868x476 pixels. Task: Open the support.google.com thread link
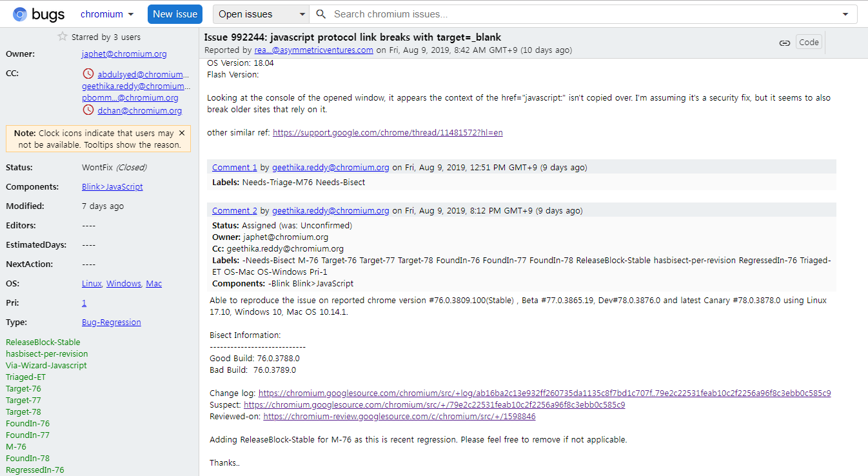coord(388,133)
